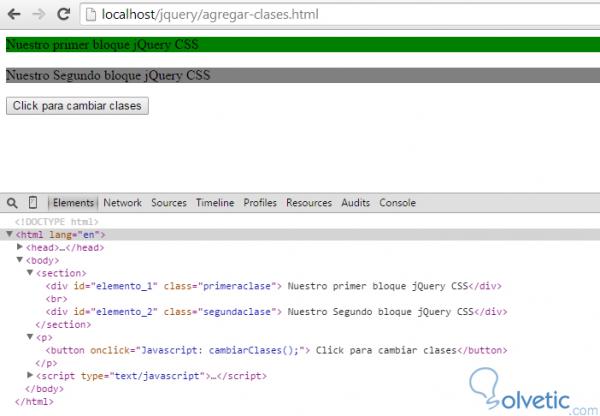Click the browser back arrow
The image size is (600, 416).
[14, 15]
